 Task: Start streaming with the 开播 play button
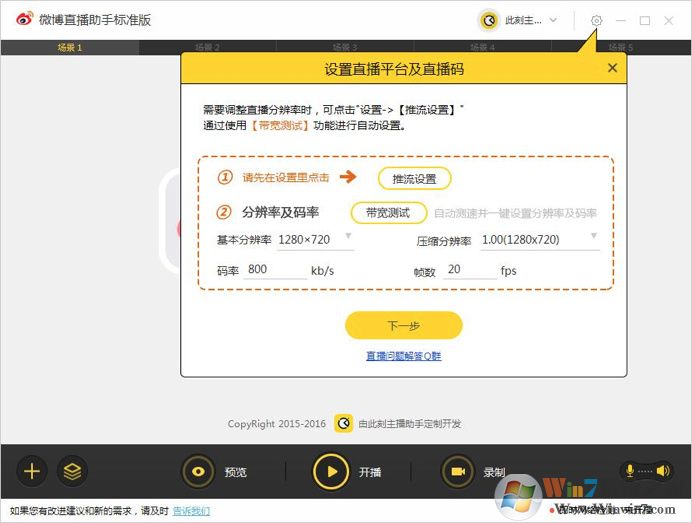(x=331, y=471)
